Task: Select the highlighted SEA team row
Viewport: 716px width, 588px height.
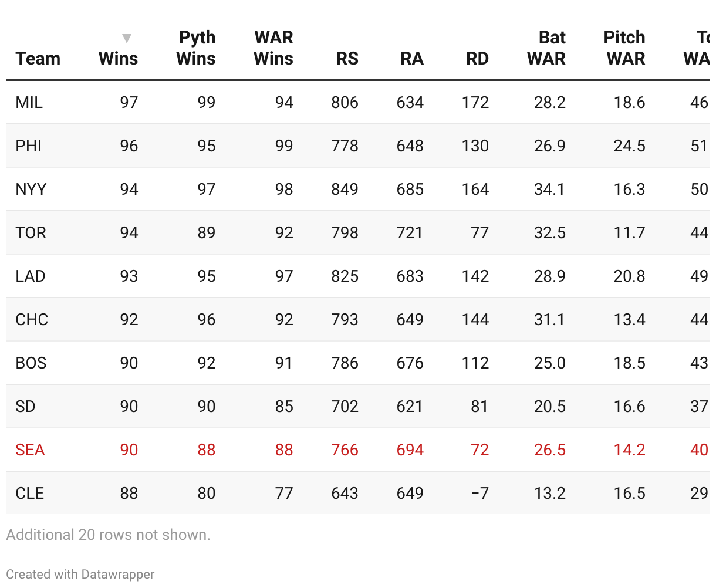Action: [31, 450]
